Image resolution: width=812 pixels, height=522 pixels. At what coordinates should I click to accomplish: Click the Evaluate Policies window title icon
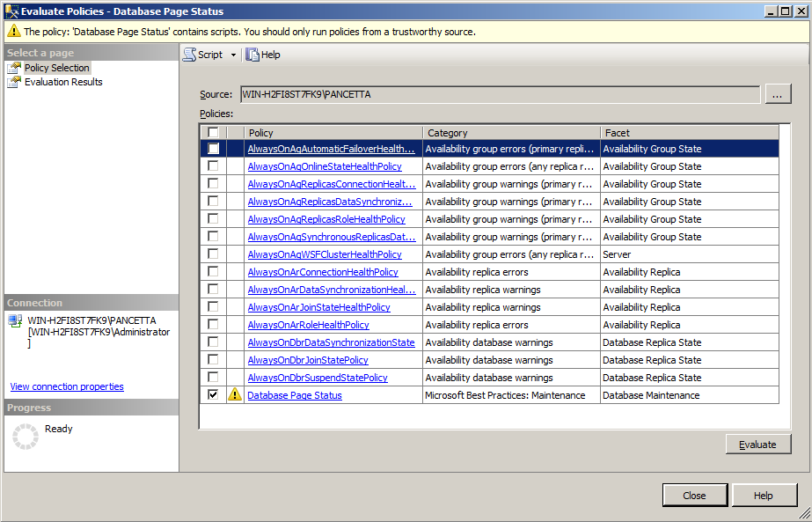11,11
